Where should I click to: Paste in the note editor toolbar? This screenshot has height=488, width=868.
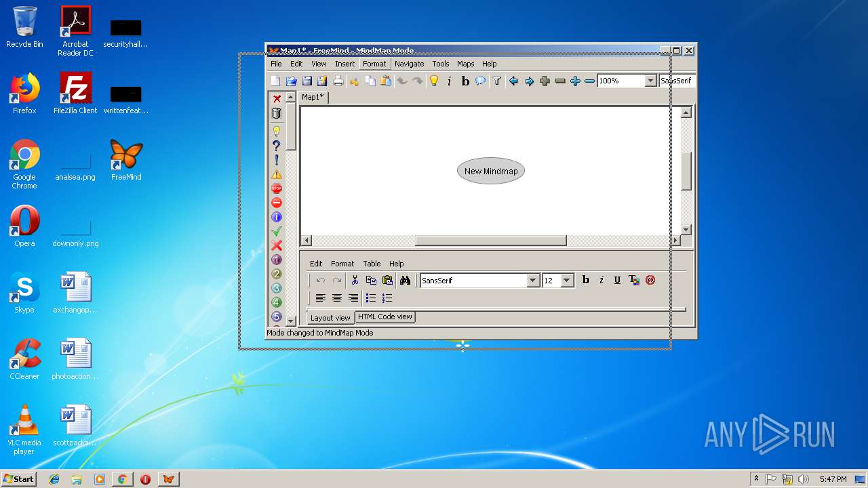(x=387, y=280)
